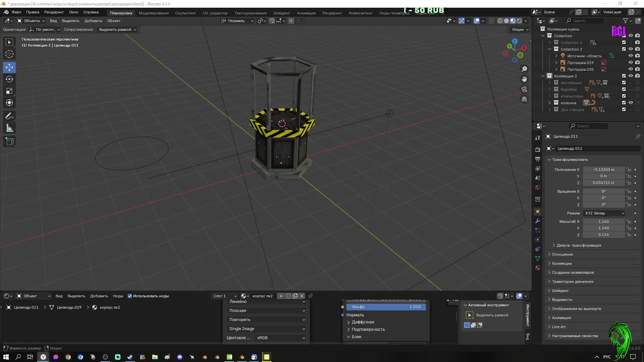Image resolution: width=644 pixels, height=362 pixels.
Task: Click the Положение X value field
Action: 603,170
